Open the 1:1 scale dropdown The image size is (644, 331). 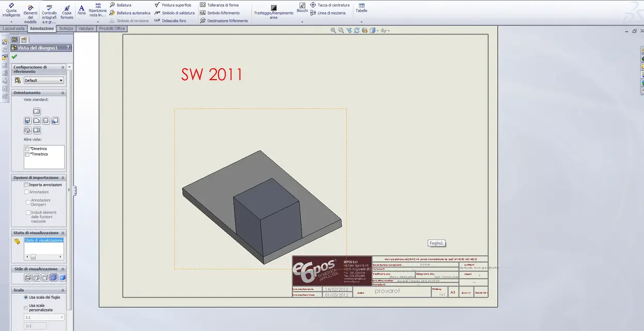click(x=44, y=318)
